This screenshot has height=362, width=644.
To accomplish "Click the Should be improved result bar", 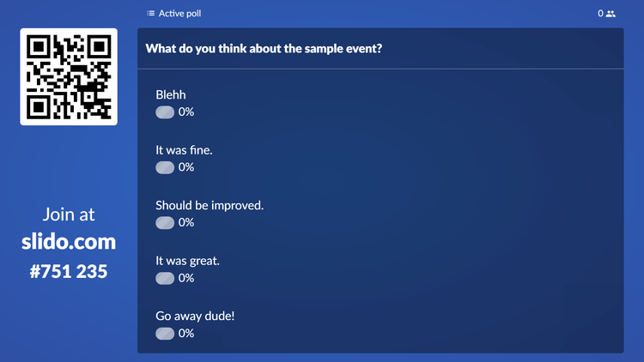I will (x=165, y=223).
